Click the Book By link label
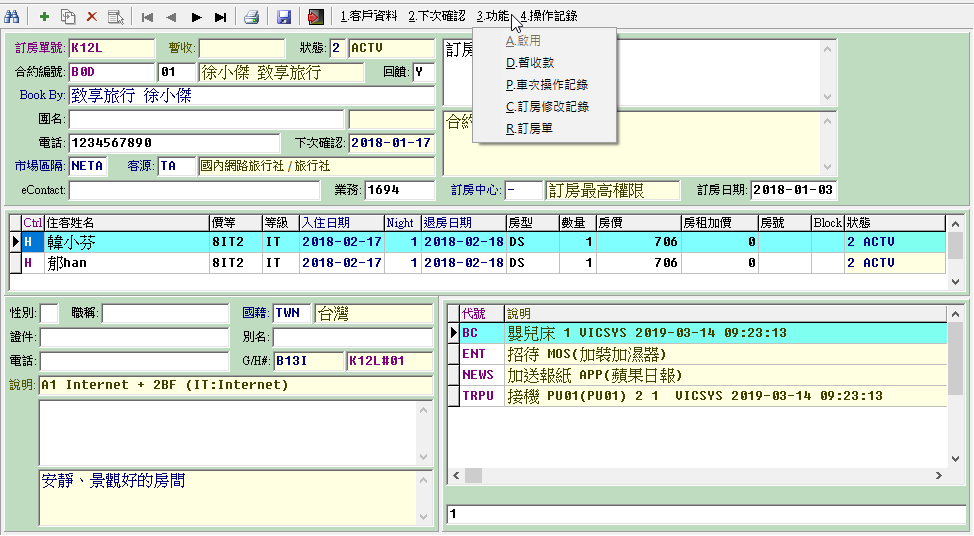The image size is (974, 536). coord(42,96)
